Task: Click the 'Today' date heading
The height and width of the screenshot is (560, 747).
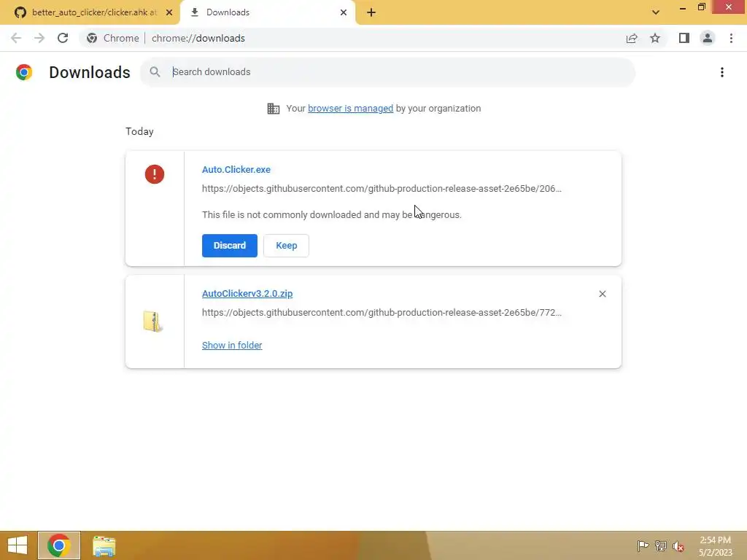Action: 139,131
